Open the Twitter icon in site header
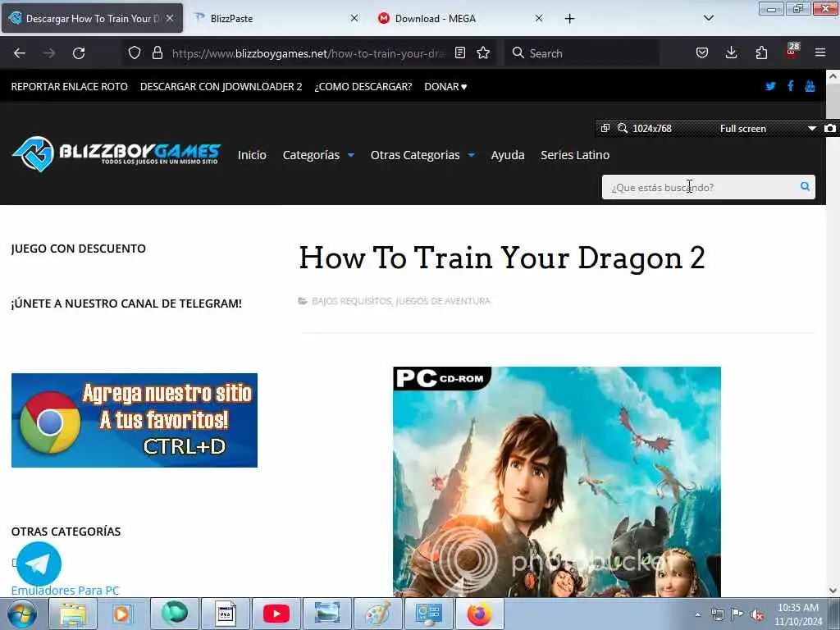840x630 pixels. coord(770,86)
